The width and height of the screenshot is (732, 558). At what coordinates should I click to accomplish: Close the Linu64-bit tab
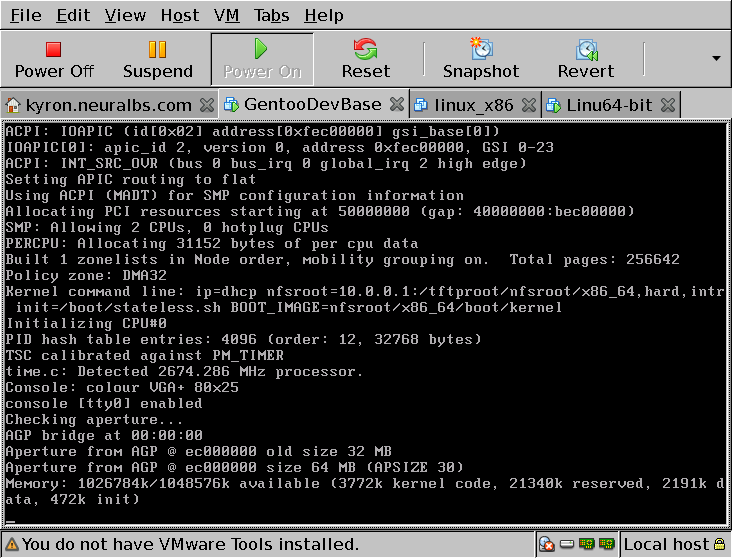[668, 105]
